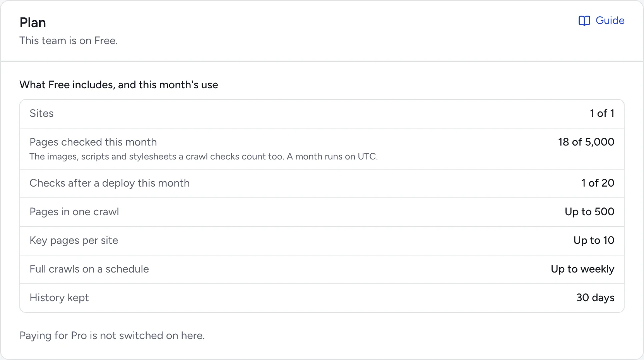
Task: Select the "History kept" label
Action: point(59,298)
